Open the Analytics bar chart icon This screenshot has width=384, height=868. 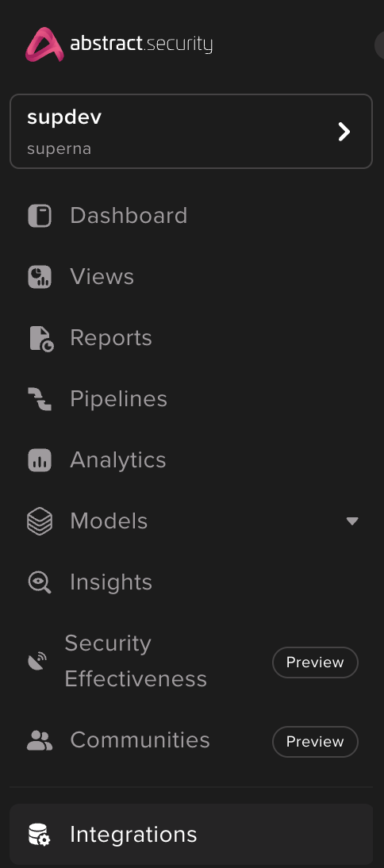tap(40, 460)
